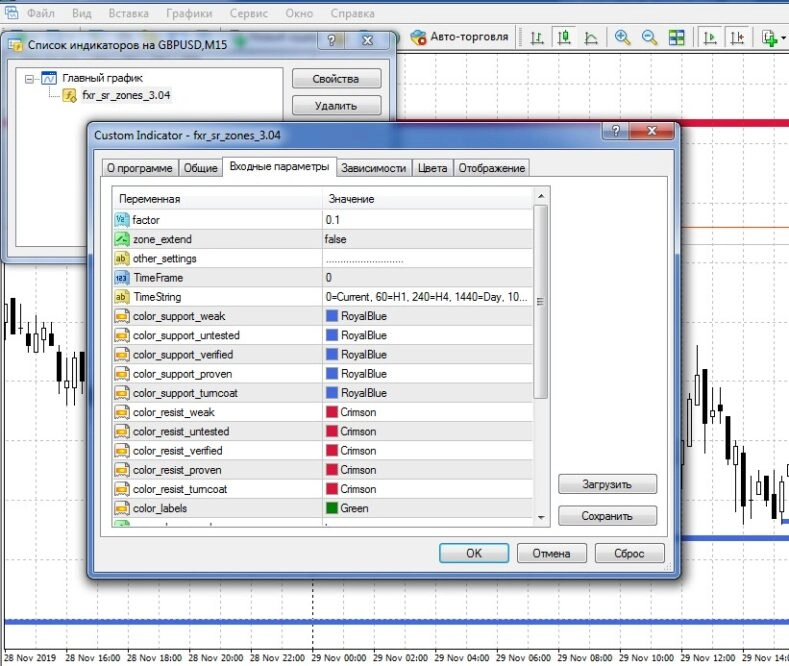Click the Переменная column header
This screenshot has height=666, width=789.
tap(218, 199)
